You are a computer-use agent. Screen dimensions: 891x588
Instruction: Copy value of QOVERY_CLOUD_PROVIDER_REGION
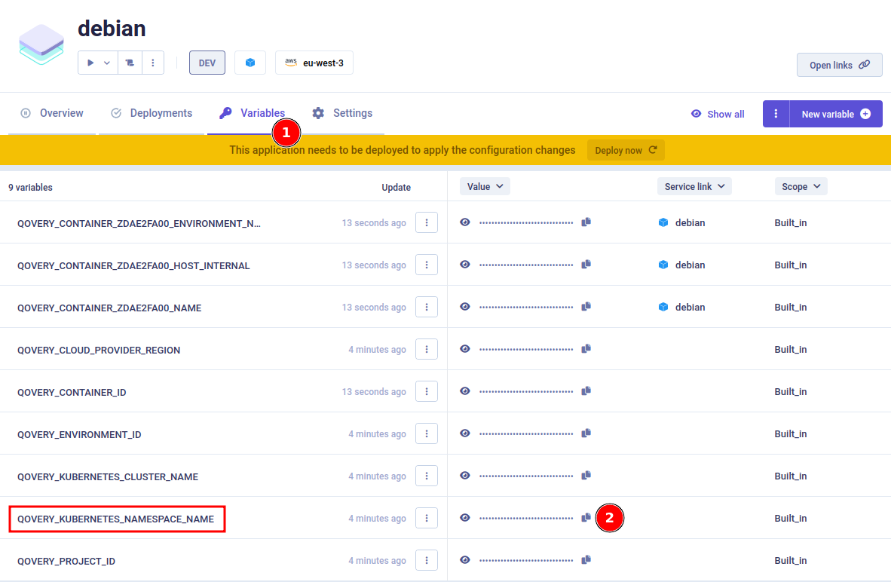coord(586,348)
